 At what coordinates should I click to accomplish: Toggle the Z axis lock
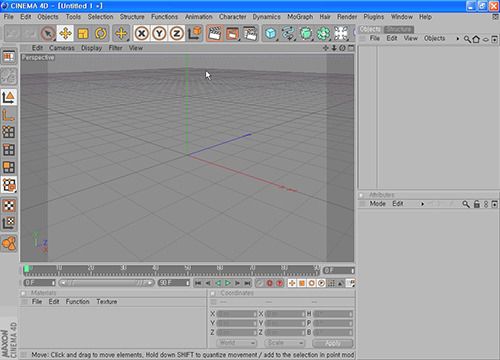coord(176,33)
